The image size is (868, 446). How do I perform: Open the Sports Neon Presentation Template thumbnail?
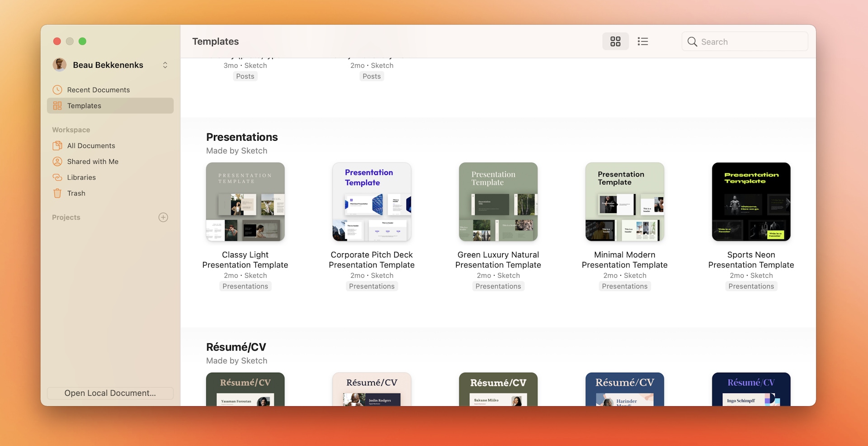point(751,202)
